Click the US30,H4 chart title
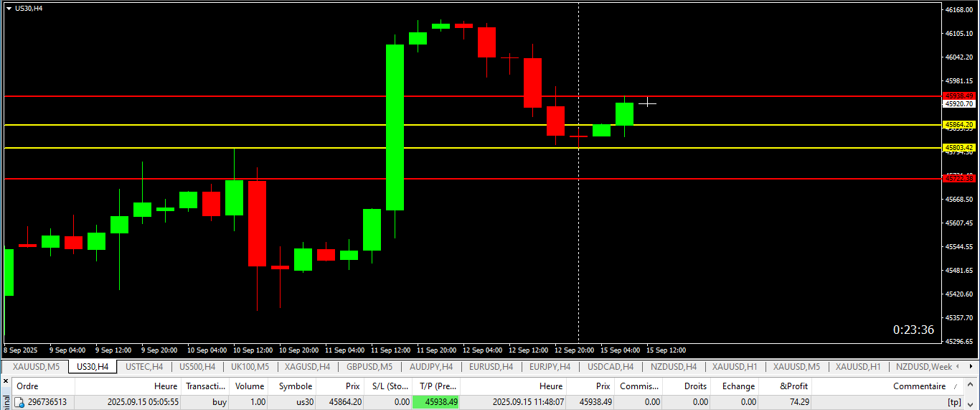Viewport: 980px width, 410px height. coord(29,9)
